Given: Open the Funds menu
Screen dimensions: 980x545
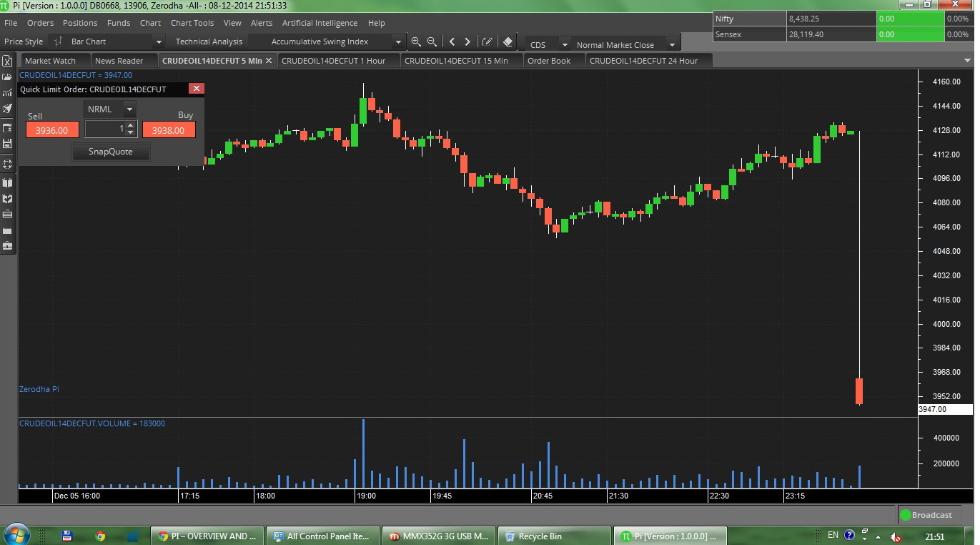Looking at the screenshot, I should [x=119, y=23].
